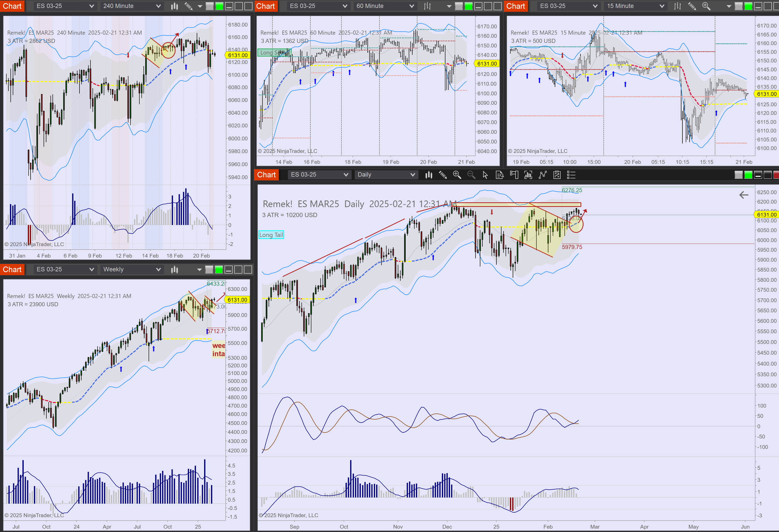Click the zoom in magnifier on the Daily chart
Viewport: 779px width, 532px height.
coord(457,175)
